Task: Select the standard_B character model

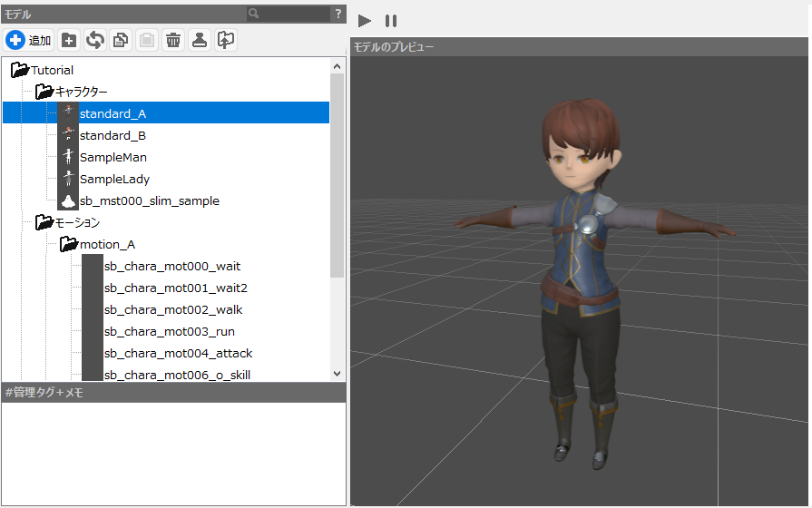Action: [x=113, y=135]
